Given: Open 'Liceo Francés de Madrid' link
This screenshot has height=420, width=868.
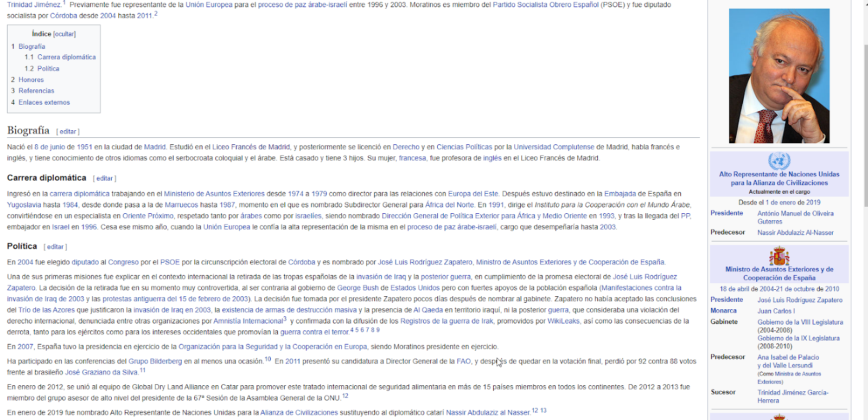Looking at the screenshot, I should (x=251, y=147).
